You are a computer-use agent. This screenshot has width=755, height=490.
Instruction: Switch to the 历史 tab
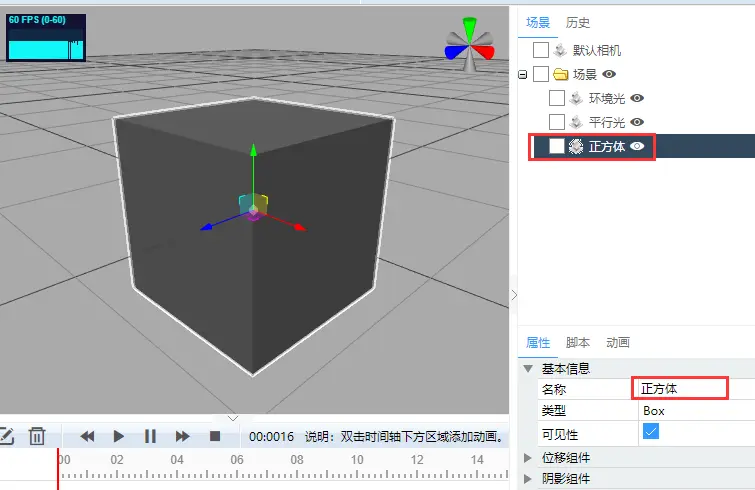coord(578,22)
